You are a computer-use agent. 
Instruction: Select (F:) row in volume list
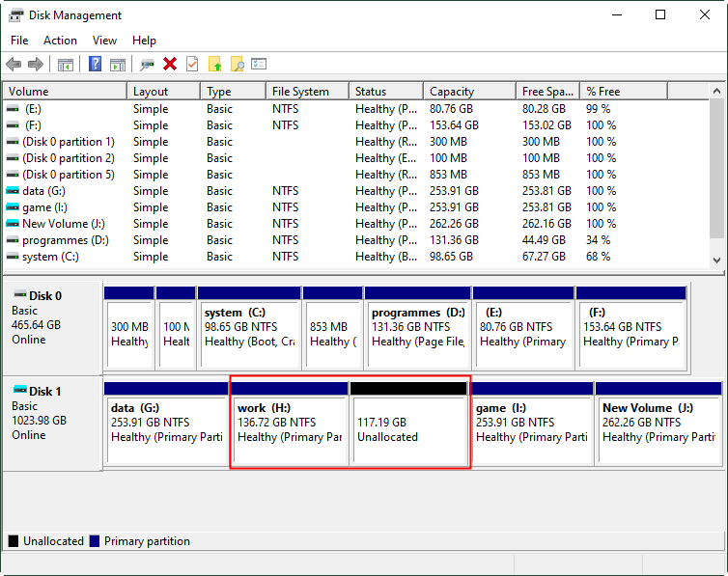(356, 125)
